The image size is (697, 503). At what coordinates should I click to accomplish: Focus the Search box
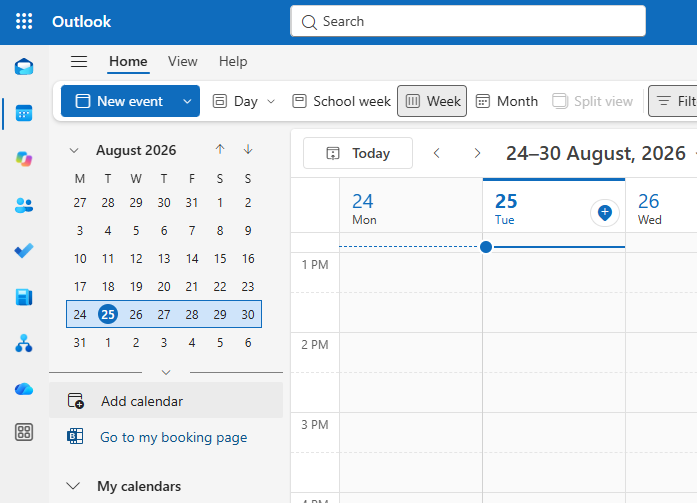(468, 21)
